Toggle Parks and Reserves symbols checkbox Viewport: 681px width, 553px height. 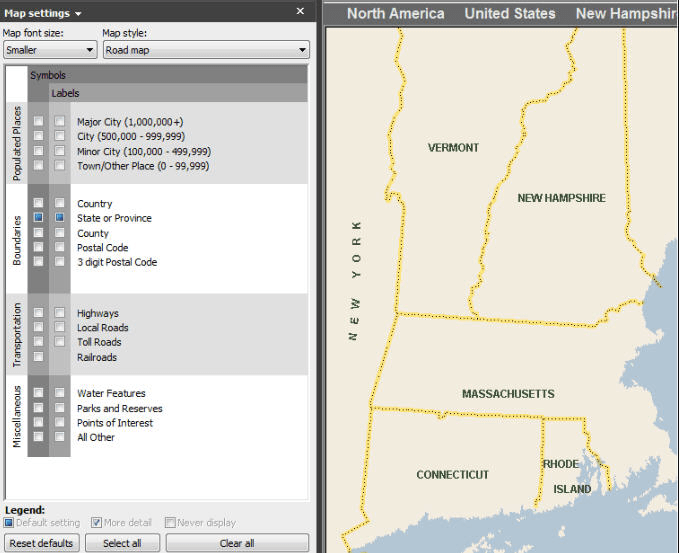coord(39,408)
